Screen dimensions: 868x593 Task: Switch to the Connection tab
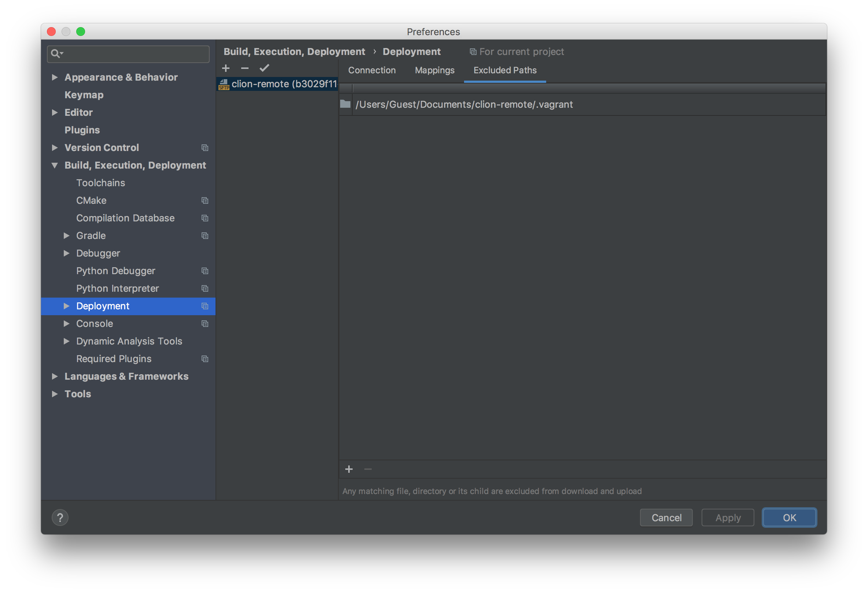pos(372,70)
